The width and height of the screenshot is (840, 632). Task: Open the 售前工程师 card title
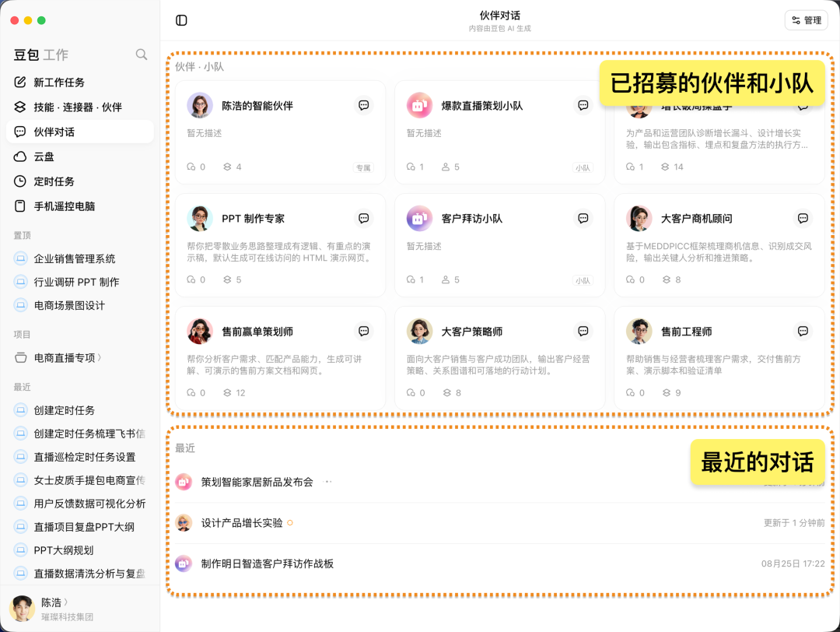(x=686, y=332)
